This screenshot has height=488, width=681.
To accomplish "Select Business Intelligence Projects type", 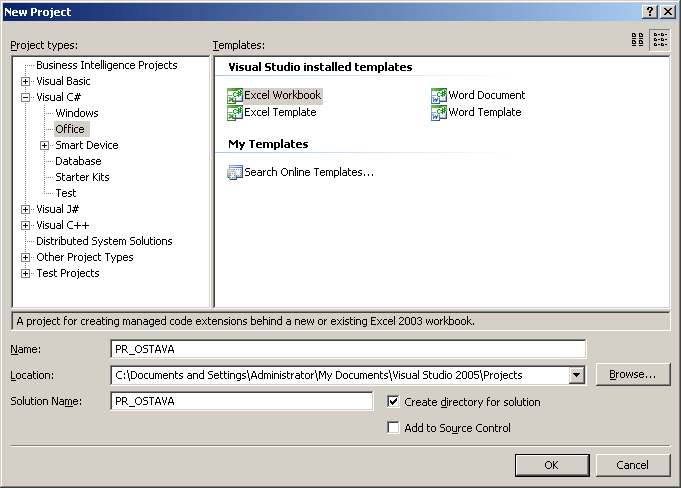I will pos(107,65).
